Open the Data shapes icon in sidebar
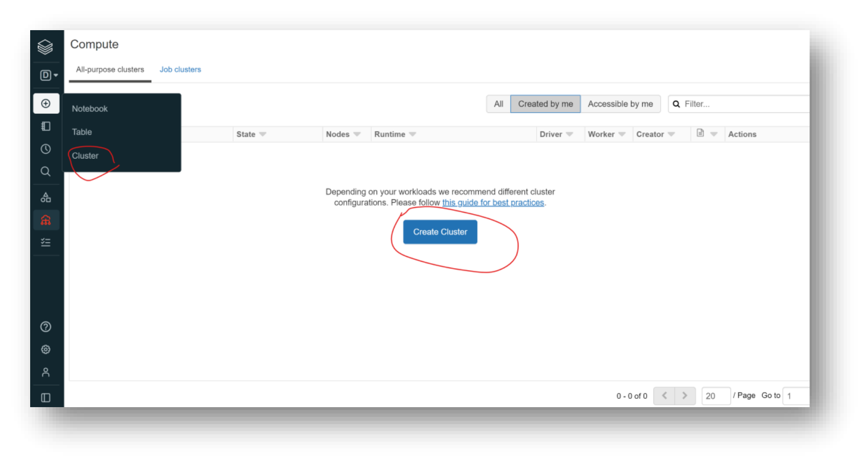 click(46, 197)
